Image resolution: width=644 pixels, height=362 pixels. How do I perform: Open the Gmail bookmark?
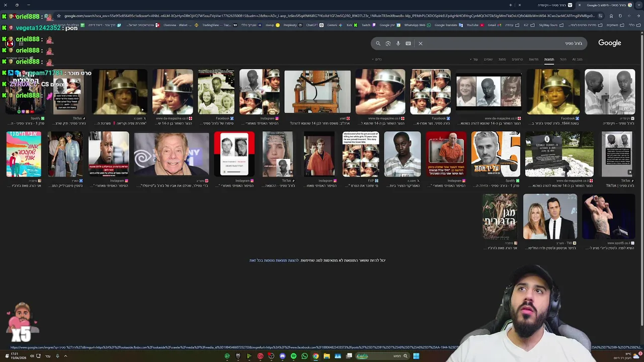[x=496, y=25]
